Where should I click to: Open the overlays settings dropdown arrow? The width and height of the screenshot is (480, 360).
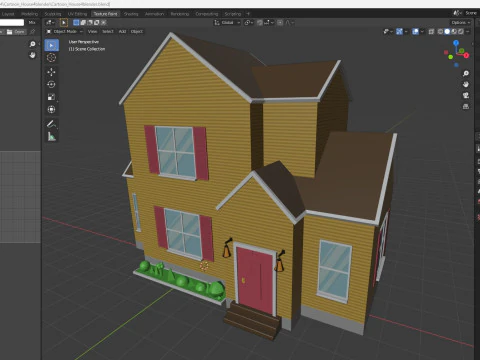422,31
